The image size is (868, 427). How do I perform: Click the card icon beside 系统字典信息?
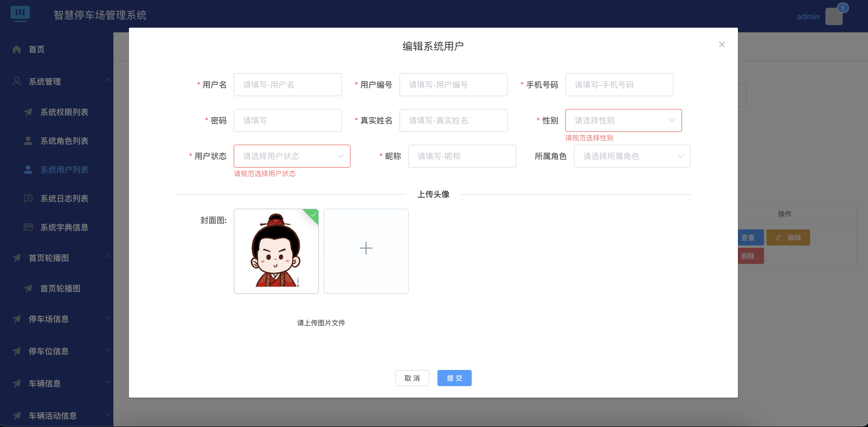(28, 227)
